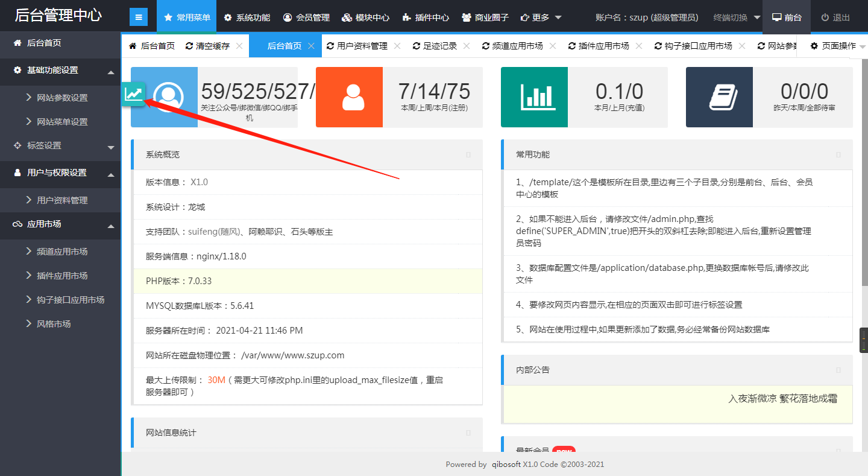Close the 清空缓存 tab
868x476 pixels.
pyautogui.click(x=239, y=46)
